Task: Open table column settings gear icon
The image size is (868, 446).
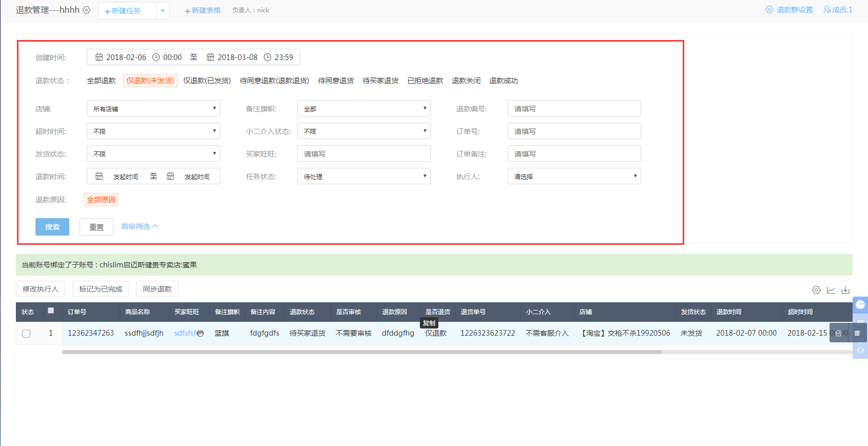Action: tap(816, 290)
